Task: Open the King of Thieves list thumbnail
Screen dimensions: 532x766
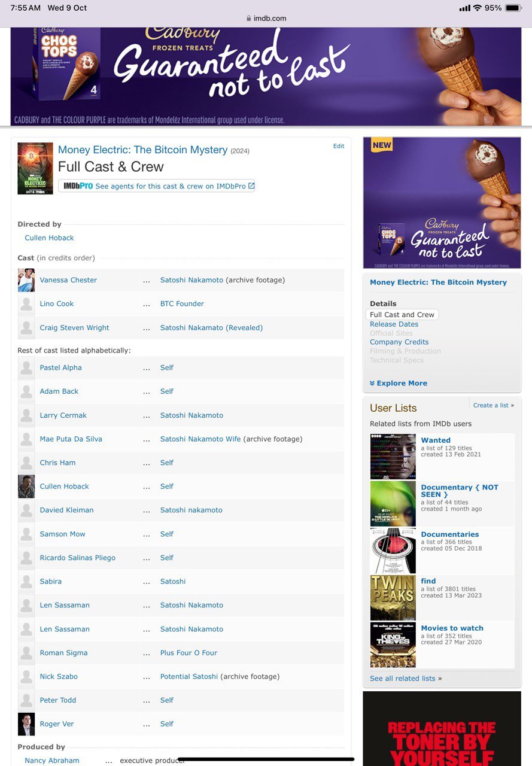Action: point(393,645)
